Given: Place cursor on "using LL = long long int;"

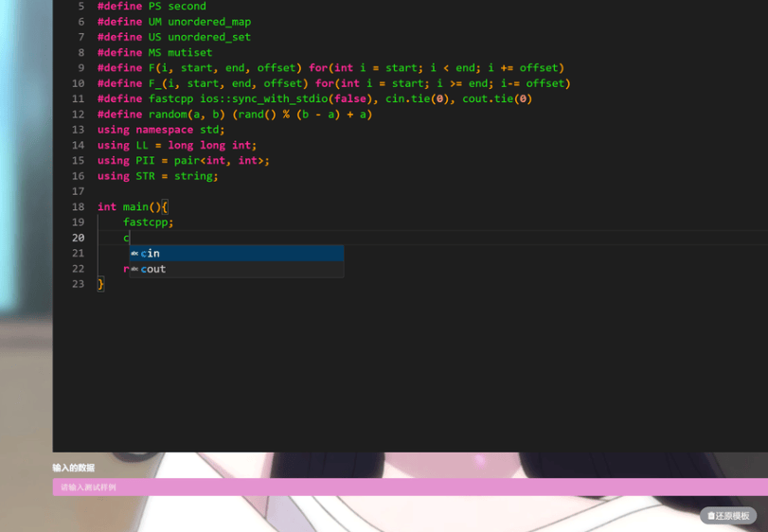Looking at the screenshot, I should tap(177, 146).
